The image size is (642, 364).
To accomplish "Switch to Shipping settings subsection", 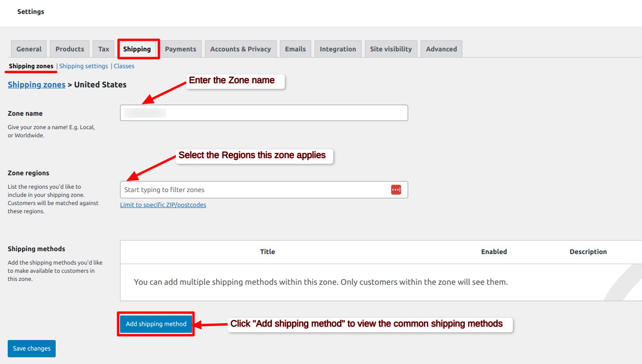I will (83, 66).
